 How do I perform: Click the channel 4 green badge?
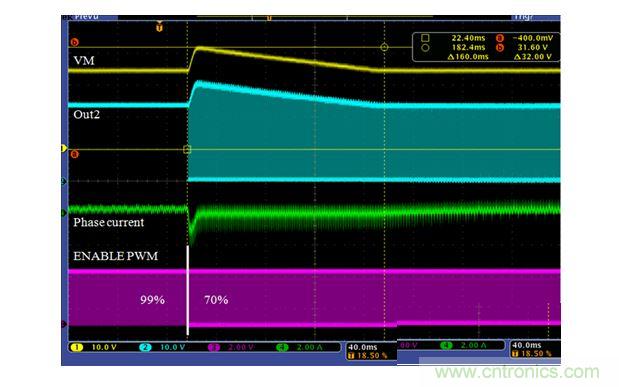click(x=282, y=347)
